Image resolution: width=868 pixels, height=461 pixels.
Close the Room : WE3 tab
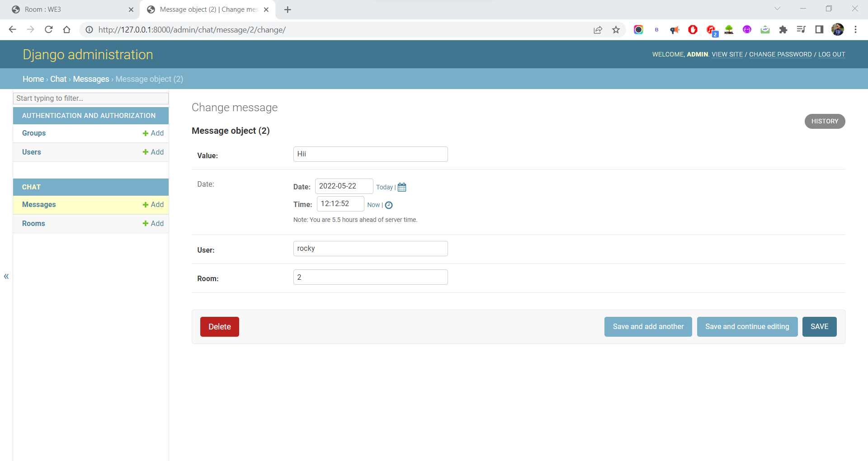(131, 9)
